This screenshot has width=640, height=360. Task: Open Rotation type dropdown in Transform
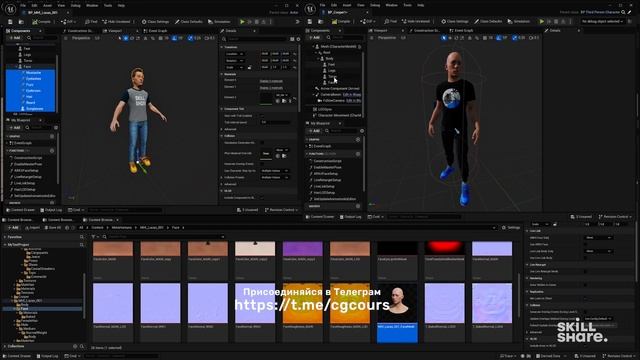235,60
